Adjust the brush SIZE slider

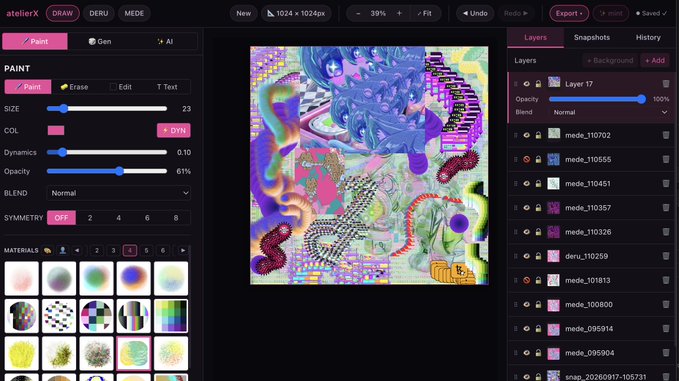(x=107, y=109)
